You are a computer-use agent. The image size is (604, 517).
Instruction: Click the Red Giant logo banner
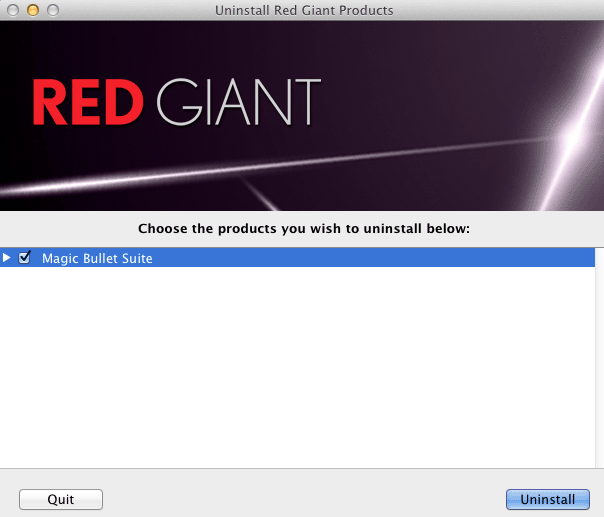click(302, 116)
